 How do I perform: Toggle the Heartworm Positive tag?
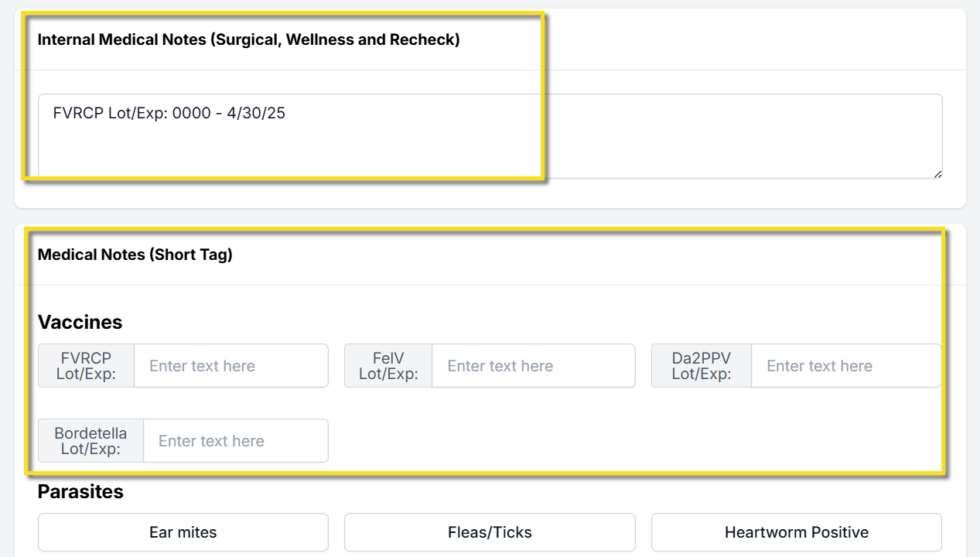(796, 532)
